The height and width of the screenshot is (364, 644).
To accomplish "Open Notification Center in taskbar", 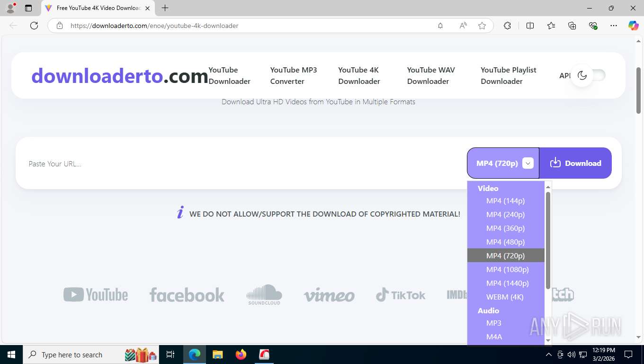I will pos(628,355).
